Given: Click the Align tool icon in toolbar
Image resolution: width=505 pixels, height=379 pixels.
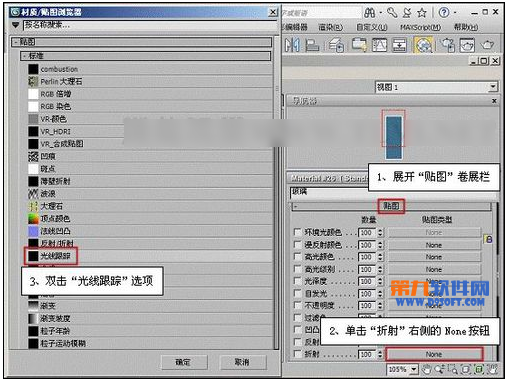Looking at the screenshot, I should click(x=312, y=45).
